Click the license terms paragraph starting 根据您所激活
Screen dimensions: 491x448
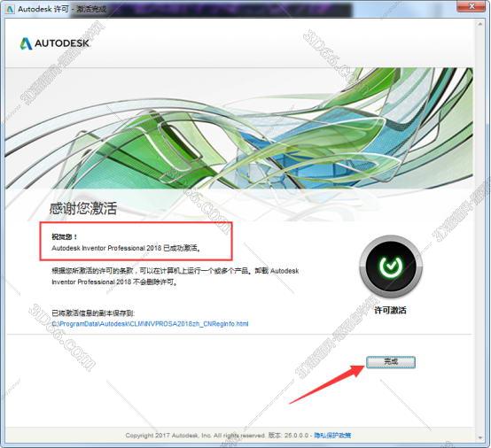175,276
